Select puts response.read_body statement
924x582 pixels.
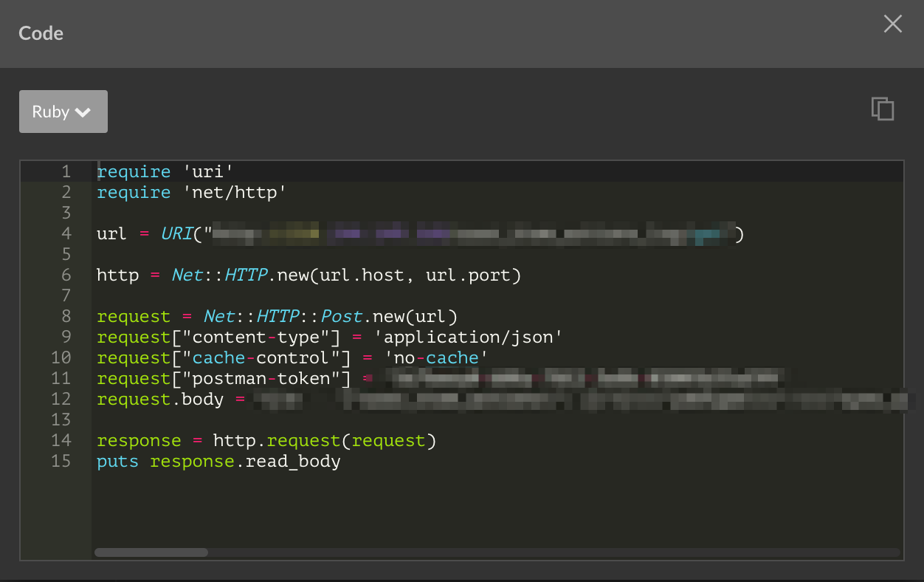(218, 461)
